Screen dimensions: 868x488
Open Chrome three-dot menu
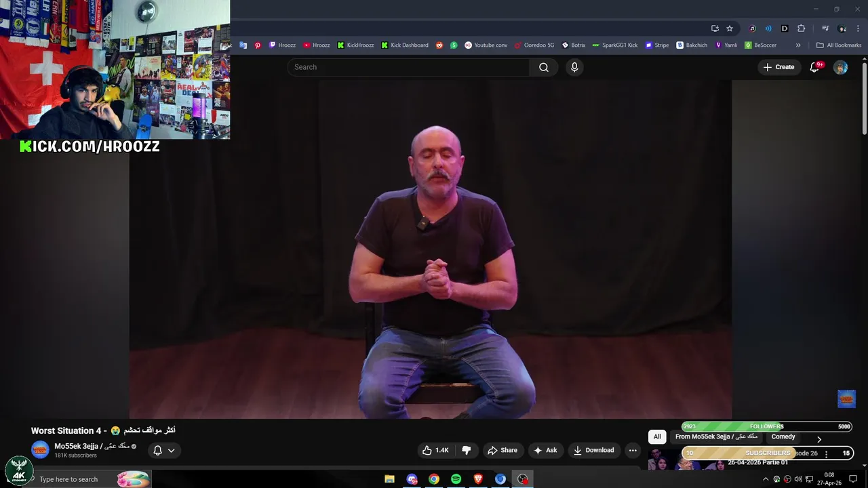coord(858,28)
